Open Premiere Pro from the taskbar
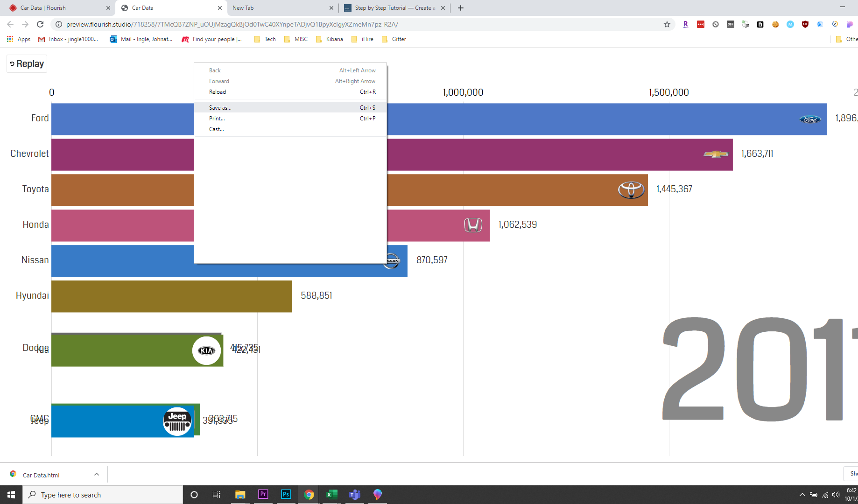Screen dimensions: 858x504 (263, 494)
